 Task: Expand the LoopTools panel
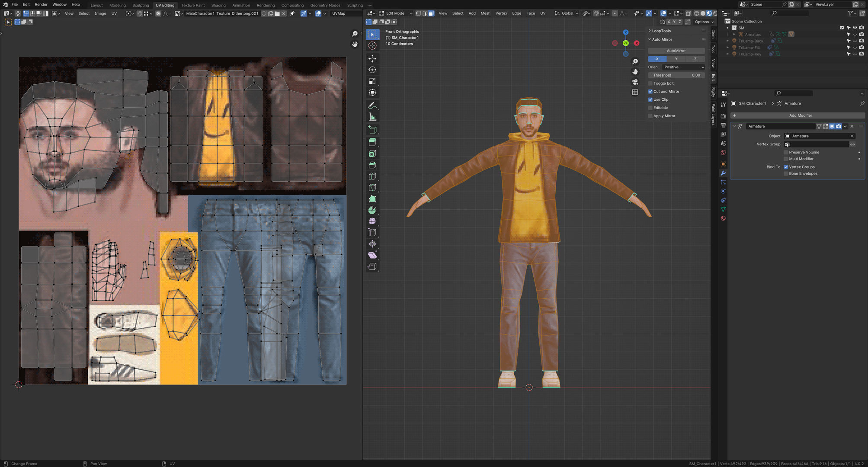click(x=661, y=31)
